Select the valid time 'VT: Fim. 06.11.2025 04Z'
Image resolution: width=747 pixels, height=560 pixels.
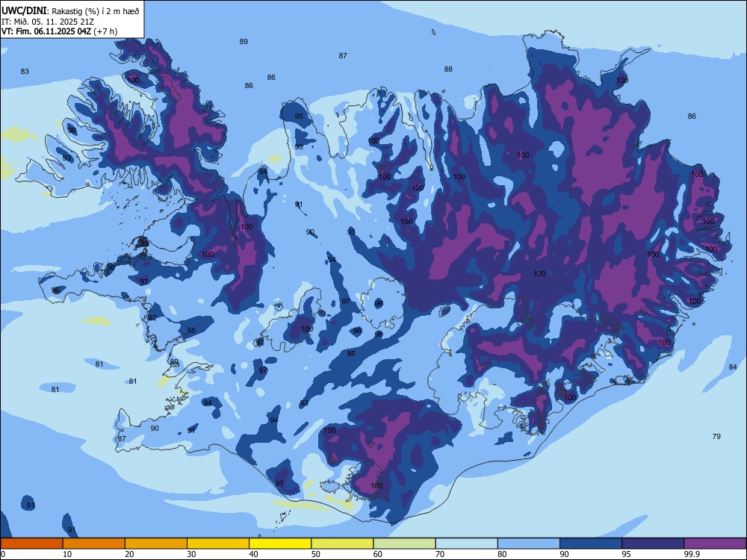click(x=46, y=31)
